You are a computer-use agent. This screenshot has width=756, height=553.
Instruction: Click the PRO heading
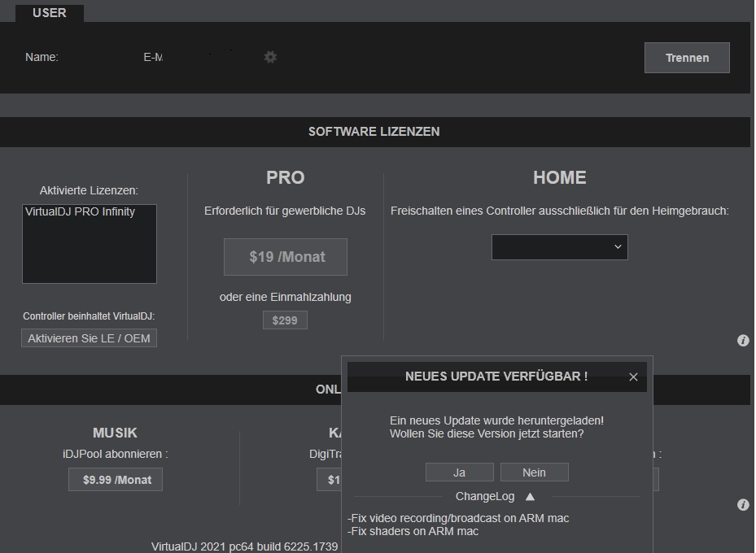click(285, 177)
